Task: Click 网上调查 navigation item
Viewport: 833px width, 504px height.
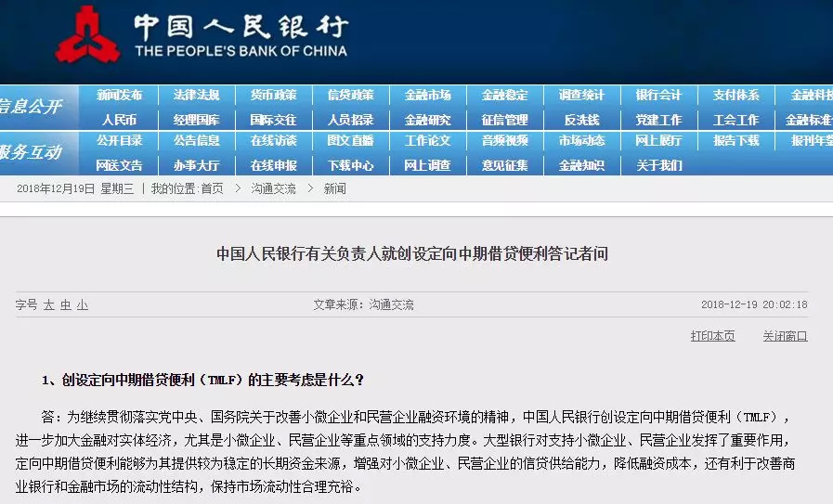Action: (x=428, y=166)
